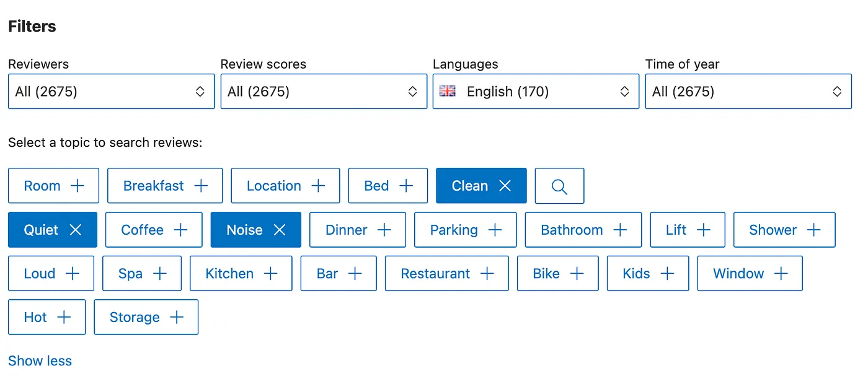Enable the Location topic filter
The image size is (868, 392).
click(285, 186)
